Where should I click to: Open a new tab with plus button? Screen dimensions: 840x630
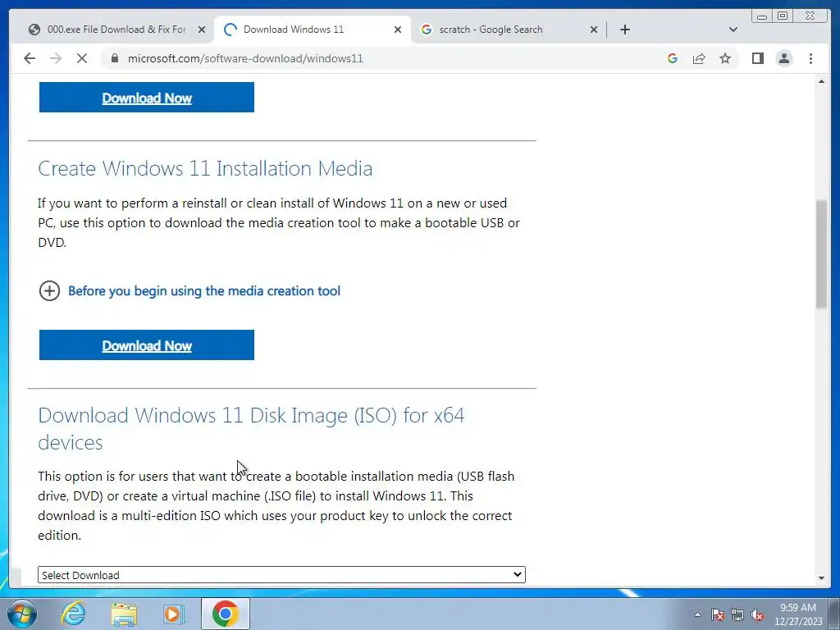[624, 30]
